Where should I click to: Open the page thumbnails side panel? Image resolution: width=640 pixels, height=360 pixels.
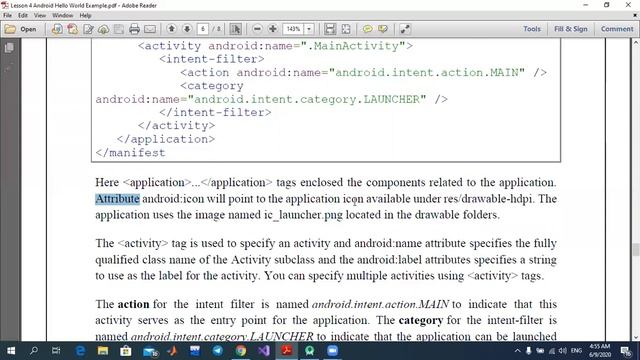[9, 48]
